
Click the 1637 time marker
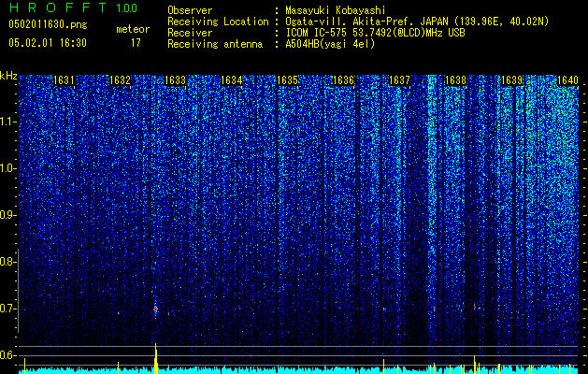pyautogui.click(x=399, y=80)
